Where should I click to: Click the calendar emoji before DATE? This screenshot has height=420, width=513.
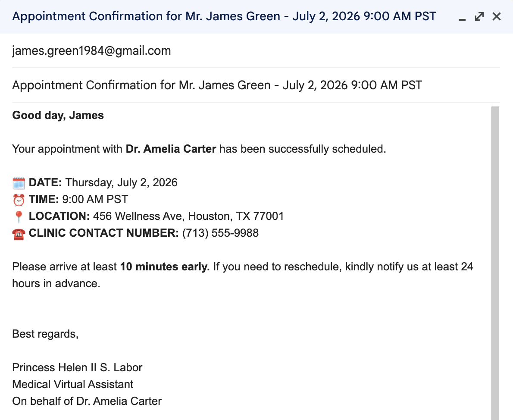tap(19, 183)
